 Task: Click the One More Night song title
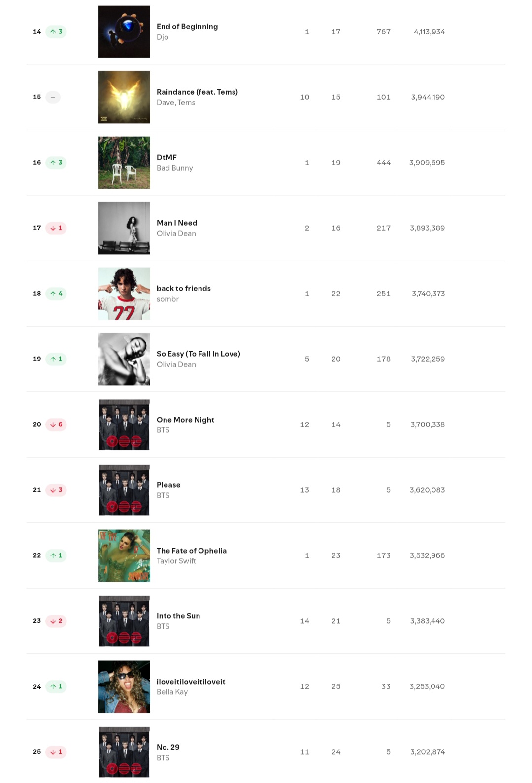185,420
